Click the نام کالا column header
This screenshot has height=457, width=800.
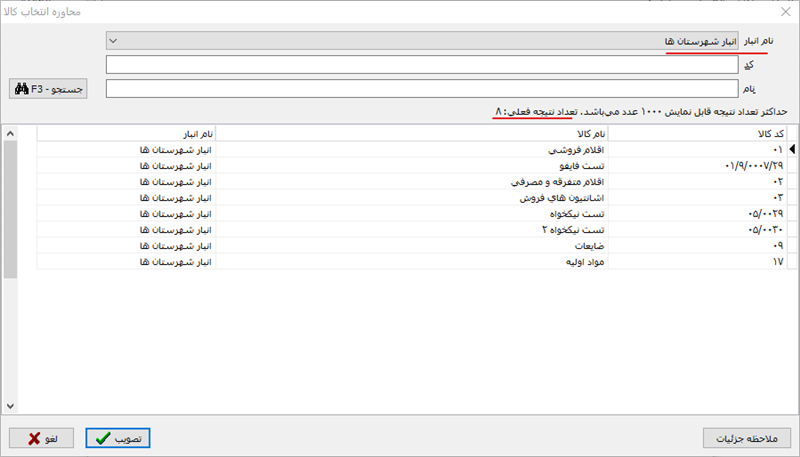pos(412,133)
